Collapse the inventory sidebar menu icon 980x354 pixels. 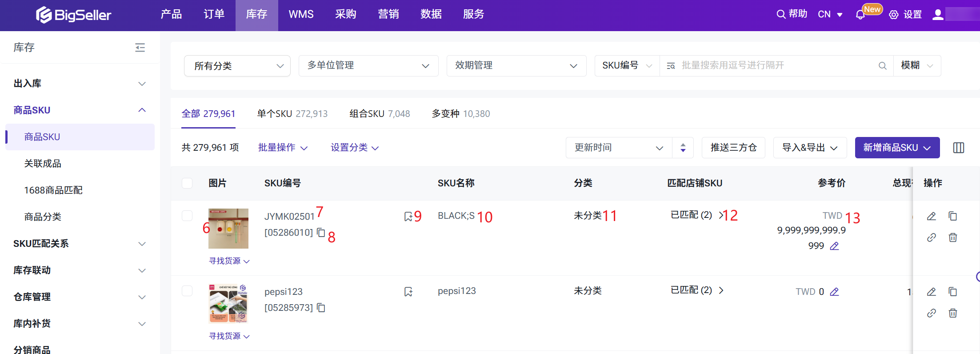point(140,48)
